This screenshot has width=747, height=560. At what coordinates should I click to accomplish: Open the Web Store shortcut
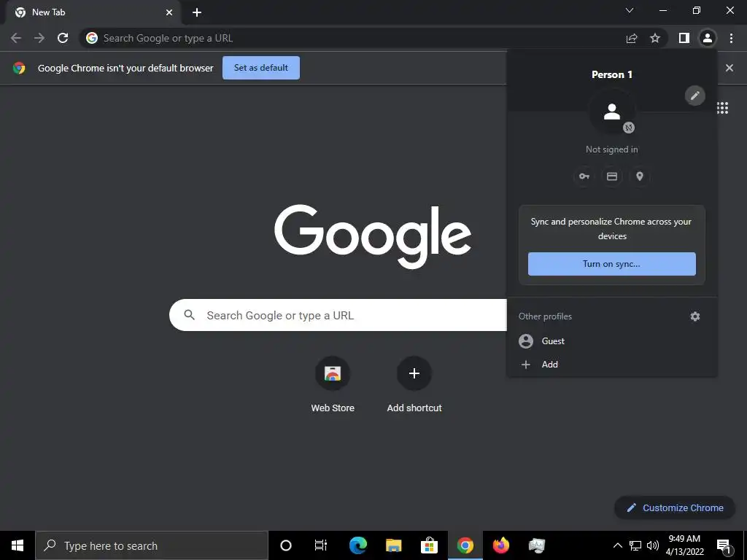coord(333,385)
